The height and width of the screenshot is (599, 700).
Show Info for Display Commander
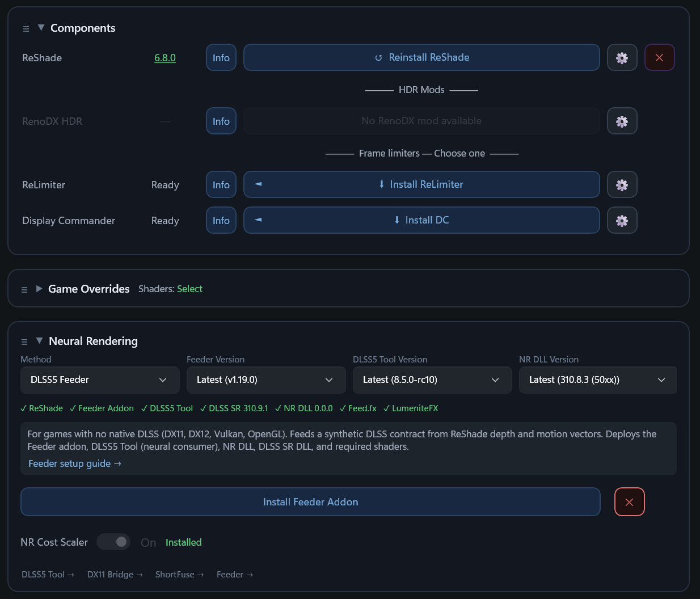coord(221,220)
